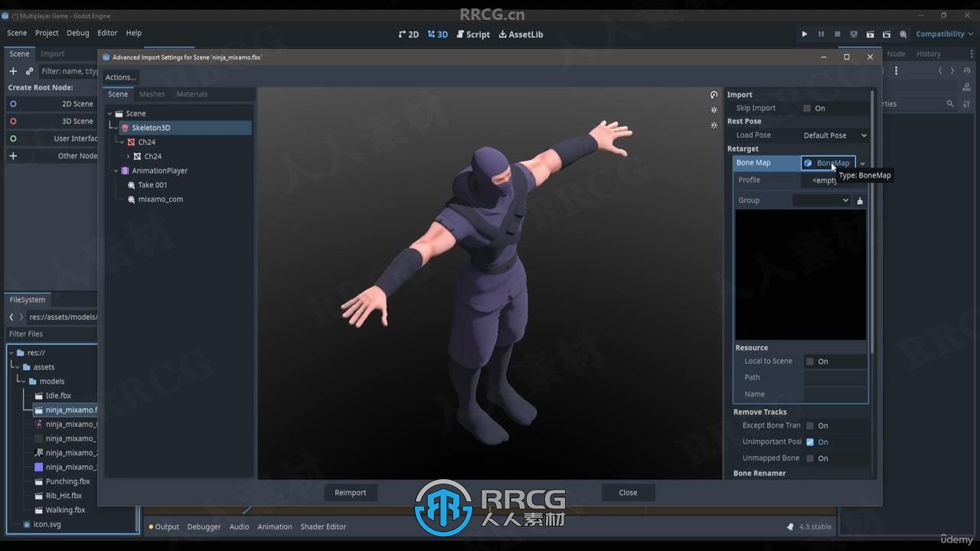The height and width of the screenshot is (551, 980).
Task: Open the Shader Editor bottom panel
Action: 323,527
